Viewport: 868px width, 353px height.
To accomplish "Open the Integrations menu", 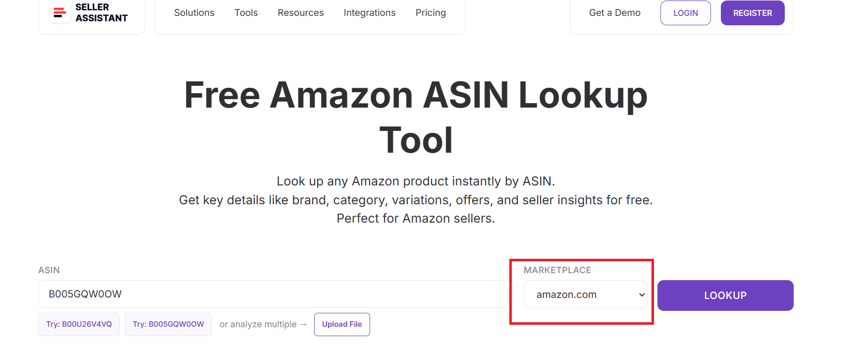I will pyautogui.click(x=369, y=13).
